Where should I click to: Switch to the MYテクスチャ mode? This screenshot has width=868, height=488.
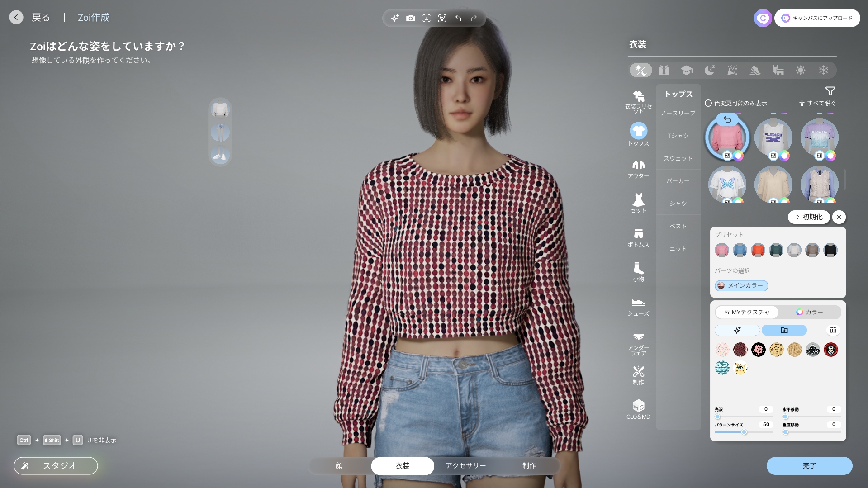747,312
